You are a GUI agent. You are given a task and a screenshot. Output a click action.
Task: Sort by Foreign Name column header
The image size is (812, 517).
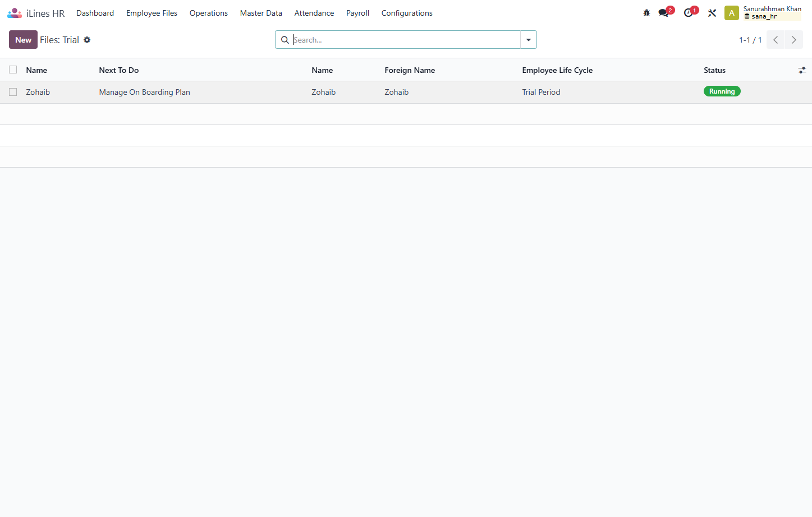tap(410, 70)
